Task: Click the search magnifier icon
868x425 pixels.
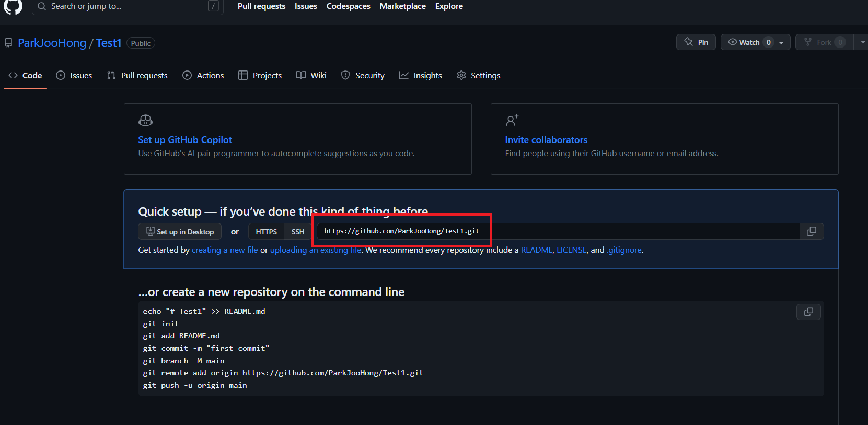Action: point(42,6)
